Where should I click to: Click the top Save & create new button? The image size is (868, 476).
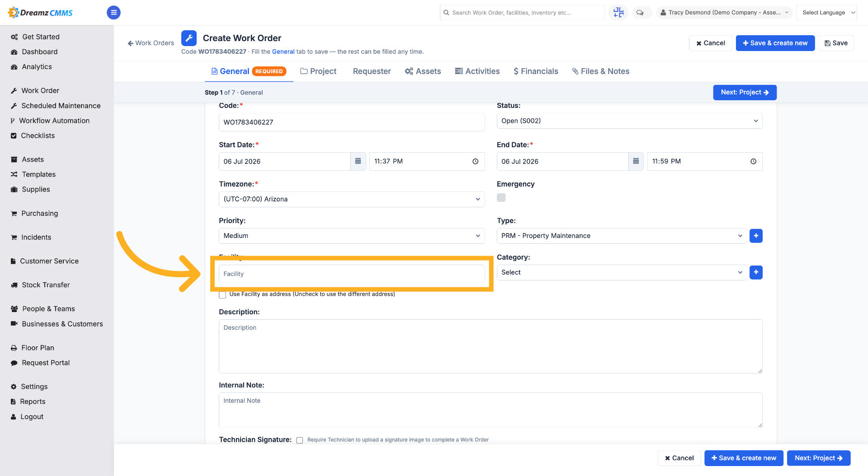tap(775, 43)
